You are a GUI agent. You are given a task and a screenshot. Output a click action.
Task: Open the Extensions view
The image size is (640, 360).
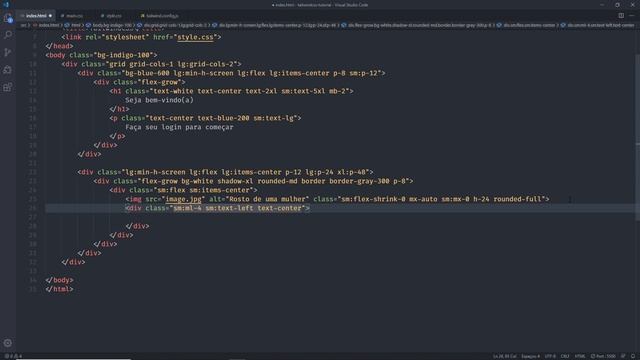click(8, 87)
